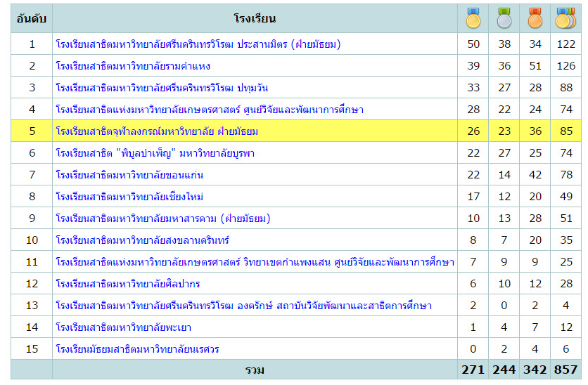This screenshot has width=588, height=385.
Task: Select bronze total 342 in footer
Action: tap(535, 370)
